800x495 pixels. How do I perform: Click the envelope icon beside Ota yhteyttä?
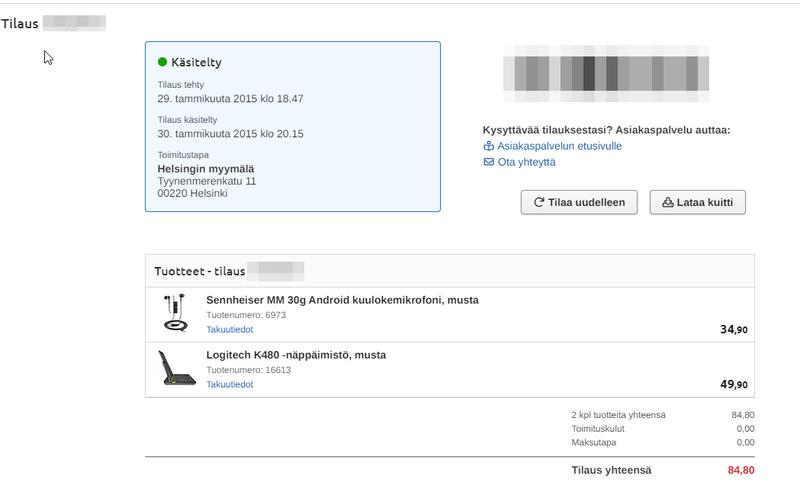pos(489,162)
